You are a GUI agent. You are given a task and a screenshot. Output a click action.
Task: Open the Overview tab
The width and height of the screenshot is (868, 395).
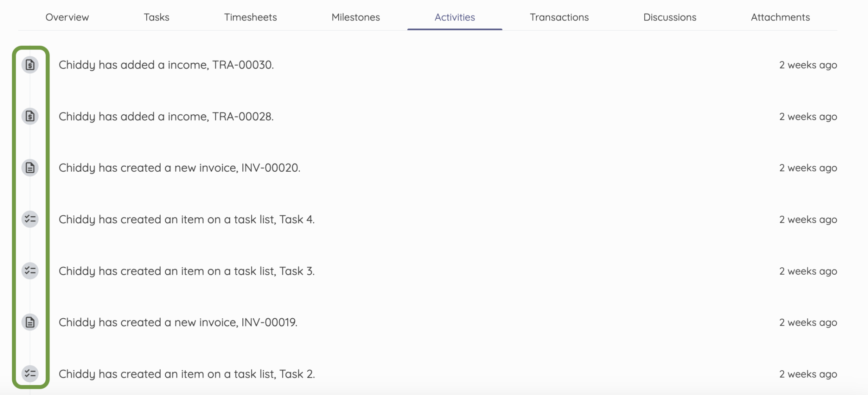[67, 17]
